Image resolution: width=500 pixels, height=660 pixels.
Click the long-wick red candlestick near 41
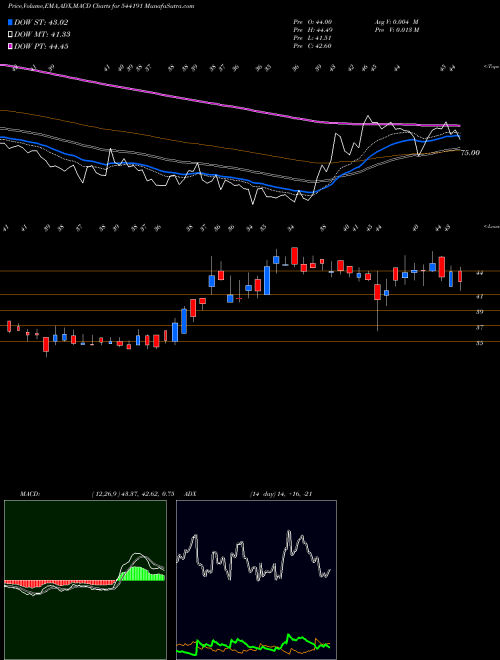[x=378, y=292]
